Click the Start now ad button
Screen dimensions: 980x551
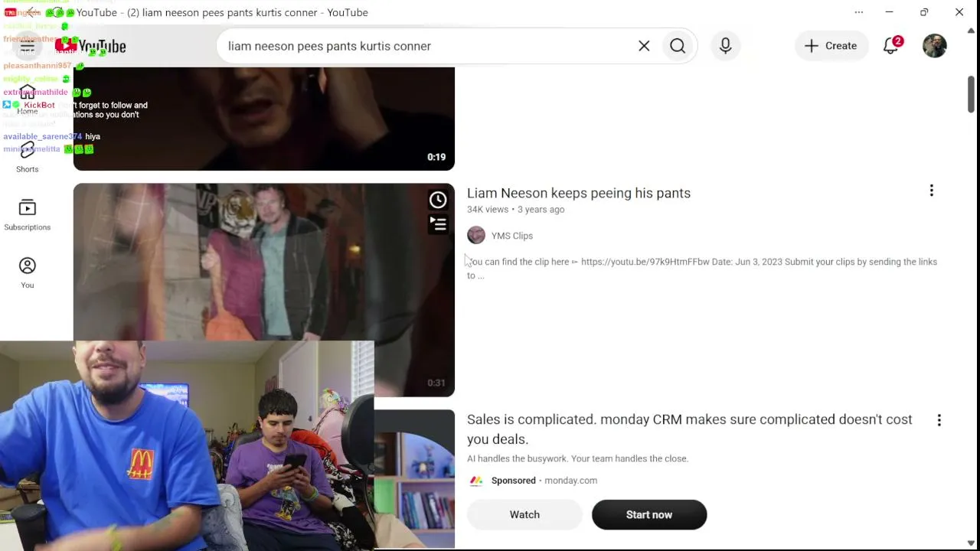click(649, 515)
